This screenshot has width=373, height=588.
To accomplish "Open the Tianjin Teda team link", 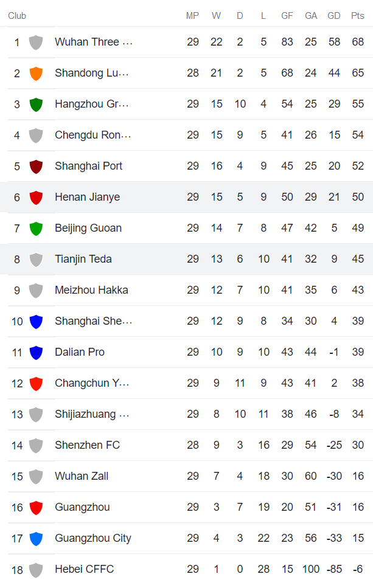I will tap(83, 259).
